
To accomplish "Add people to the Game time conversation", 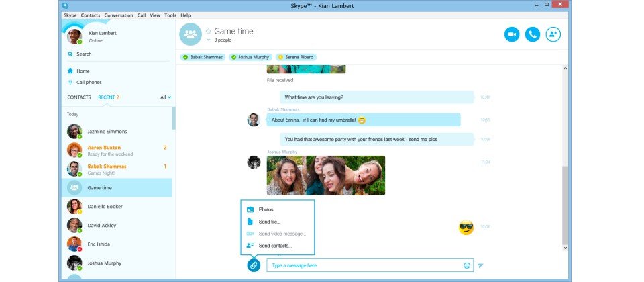I will [x=553, y=34].
